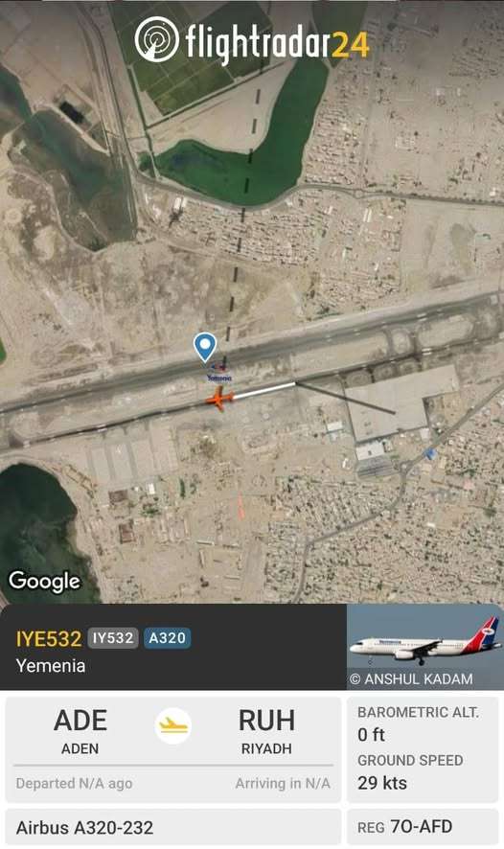Click the Yemenia airline logo on map
Viewport: 504px width, 849px height.
219,373
